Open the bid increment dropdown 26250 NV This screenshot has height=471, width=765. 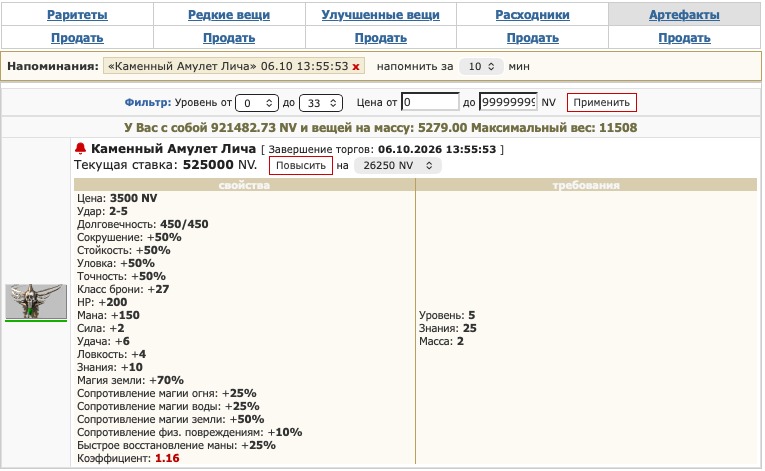pyautogui.click(x=398, y=165)
